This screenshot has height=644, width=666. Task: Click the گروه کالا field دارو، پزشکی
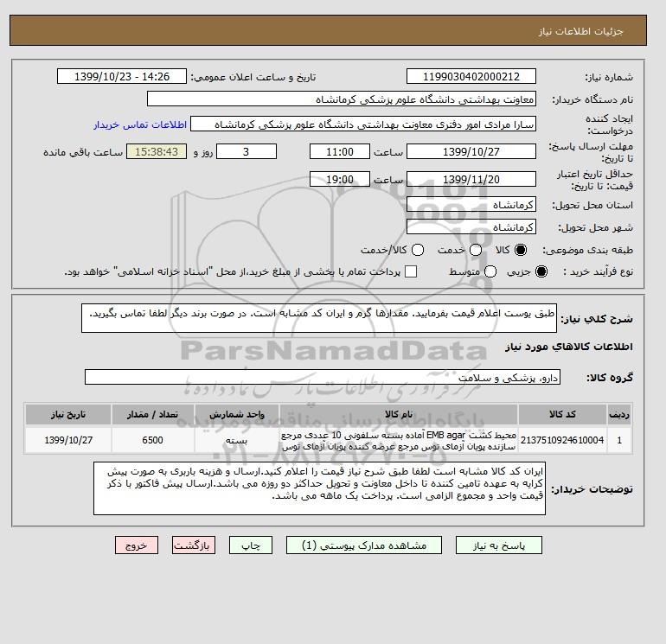point(323,377)
